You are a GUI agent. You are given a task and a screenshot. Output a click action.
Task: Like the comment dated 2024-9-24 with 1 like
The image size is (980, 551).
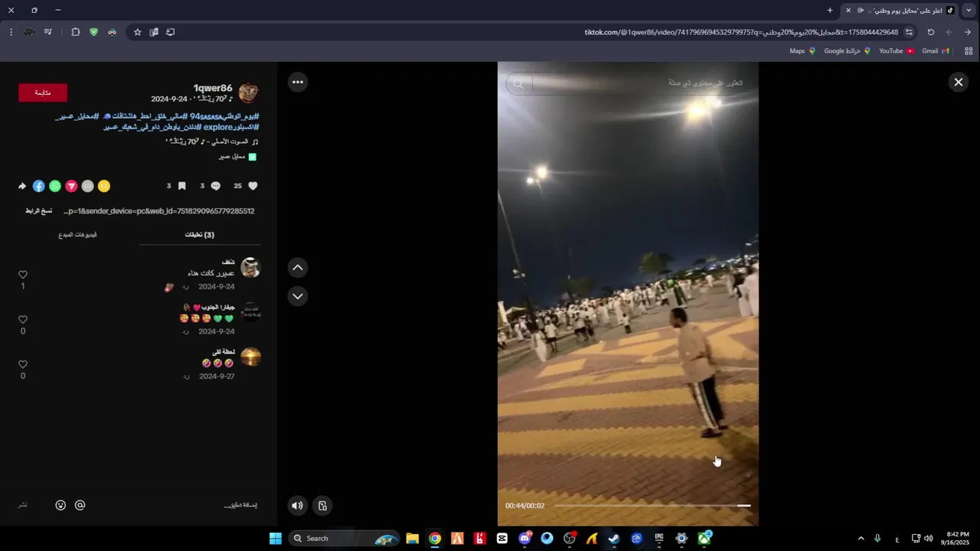[x=23, y=275]
